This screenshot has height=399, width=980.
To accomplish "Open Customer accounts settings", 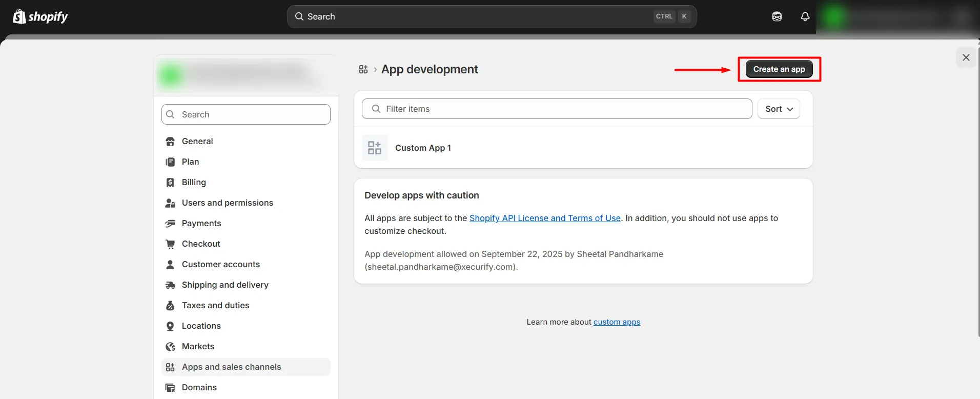I will (246, 264).
